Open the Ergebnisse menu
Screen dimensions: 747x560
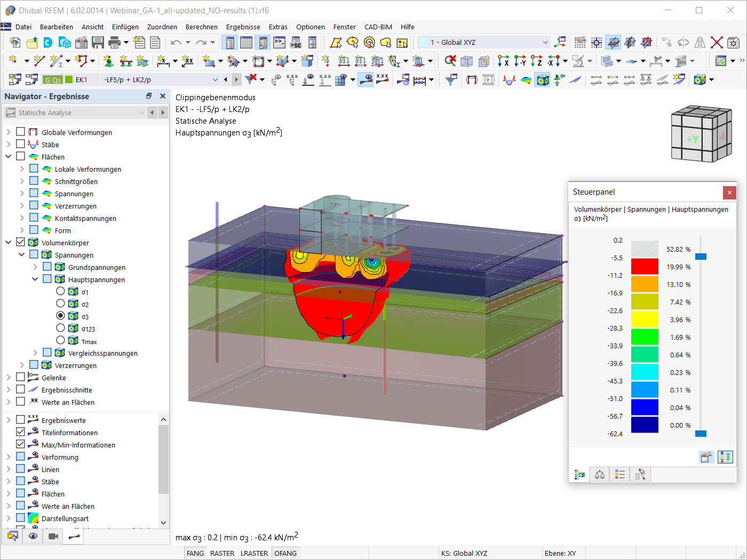click(x=243, y=27)
